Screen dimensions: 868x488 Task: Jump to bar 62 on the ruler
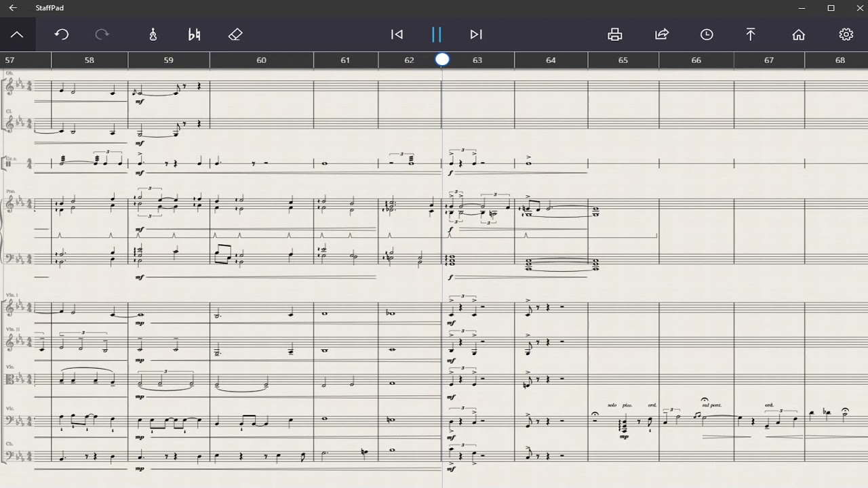[409, 60]
